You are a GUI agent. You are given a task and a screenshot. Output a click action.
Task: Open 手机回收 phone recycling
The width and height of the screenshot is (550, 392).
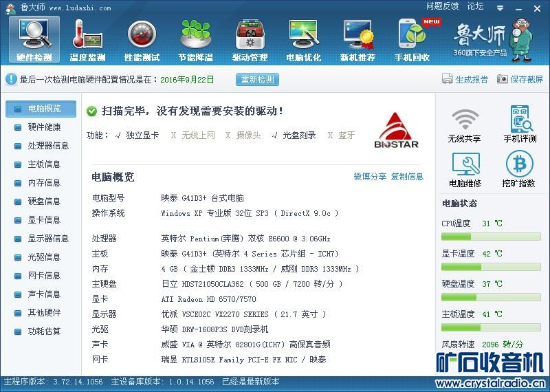(x=412, y=40)
